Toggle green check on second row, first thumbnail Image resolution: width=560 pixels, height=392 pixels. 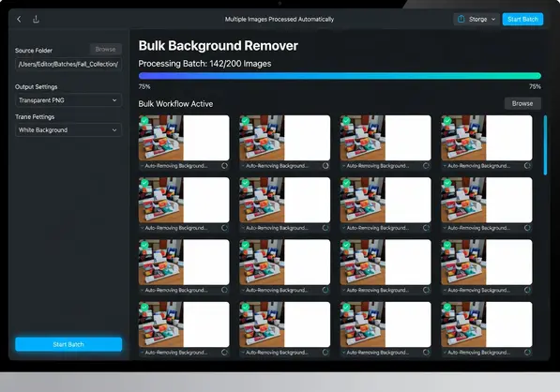click(x=144, y=183)
